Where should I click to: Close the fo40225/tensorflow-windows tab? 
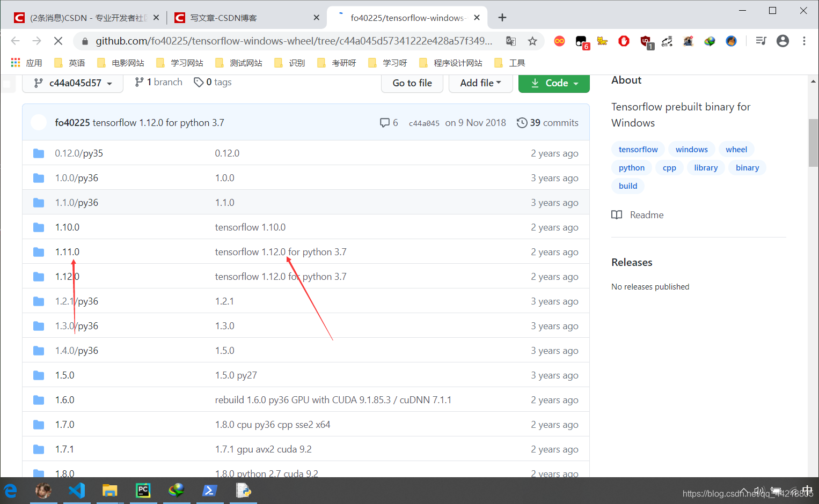(x=477, y=18)
